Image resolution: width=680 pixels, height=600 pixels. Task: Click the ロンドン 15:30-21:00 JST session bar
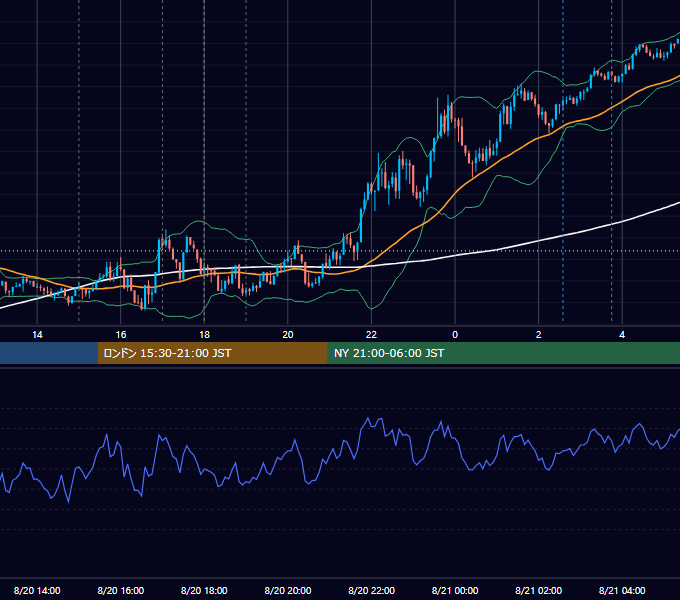click(212, 353)
